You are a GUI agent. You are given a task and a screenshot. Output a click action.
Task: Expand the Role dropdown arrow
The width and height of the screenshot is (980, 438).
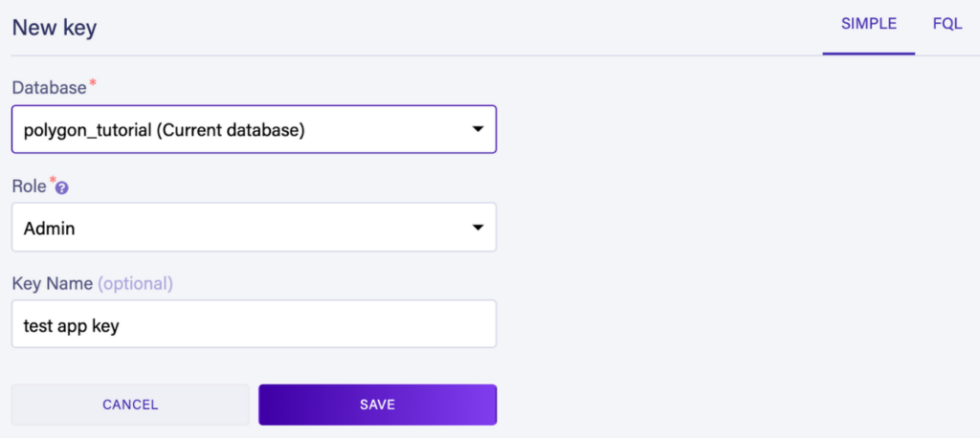coord(478,228)
